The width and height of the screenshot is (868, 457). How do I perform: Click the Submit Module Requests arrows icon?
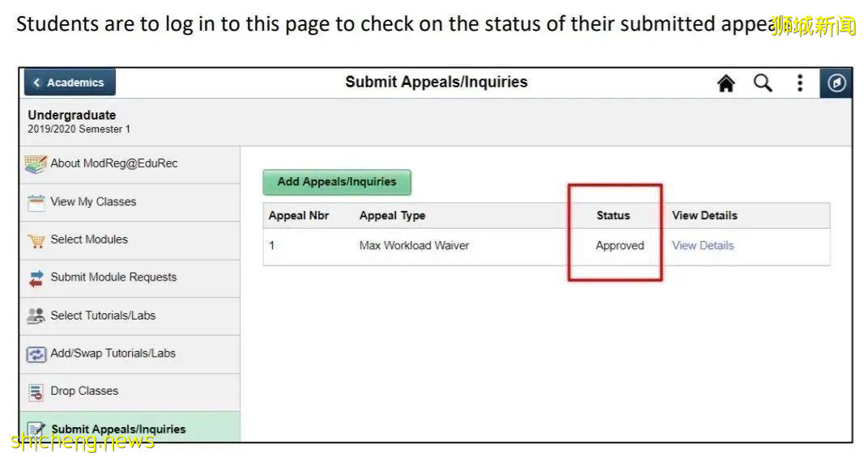[36, 278]
